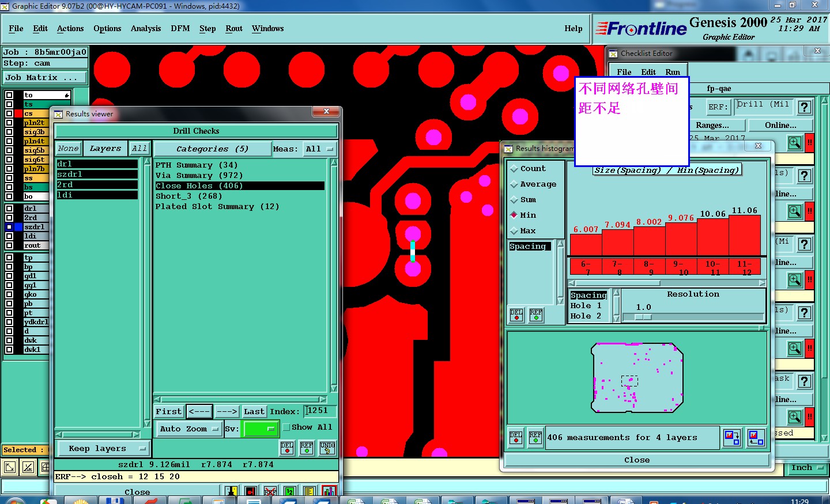Viewport: 830px width, 504px height.
Task: Click the green '12' numbered icon
Action: click(290, 491)
